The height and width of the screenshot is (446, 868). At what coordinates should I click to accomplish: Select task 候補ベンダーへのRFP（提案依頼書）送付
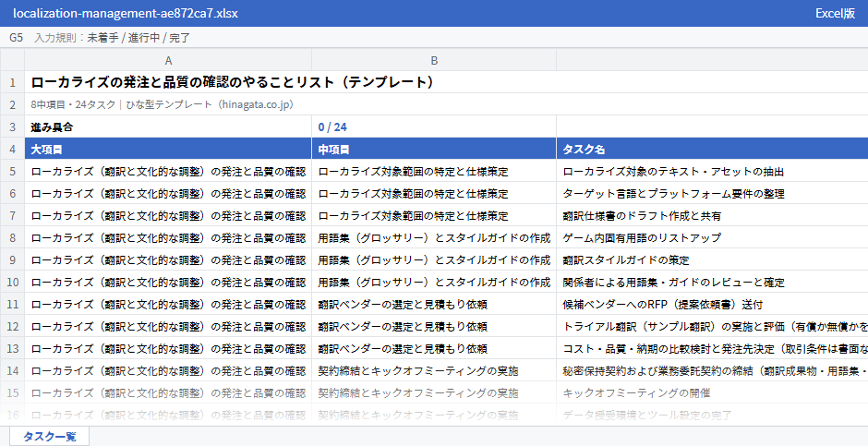[x=713, y=304]
